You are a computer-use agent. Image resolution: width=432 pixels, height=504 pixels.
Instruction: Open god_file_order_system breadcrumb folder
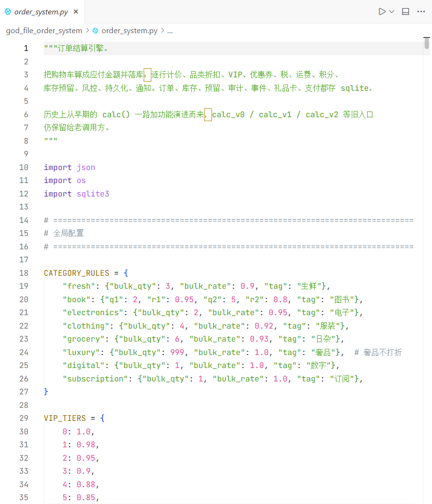[x=44, y=31]
